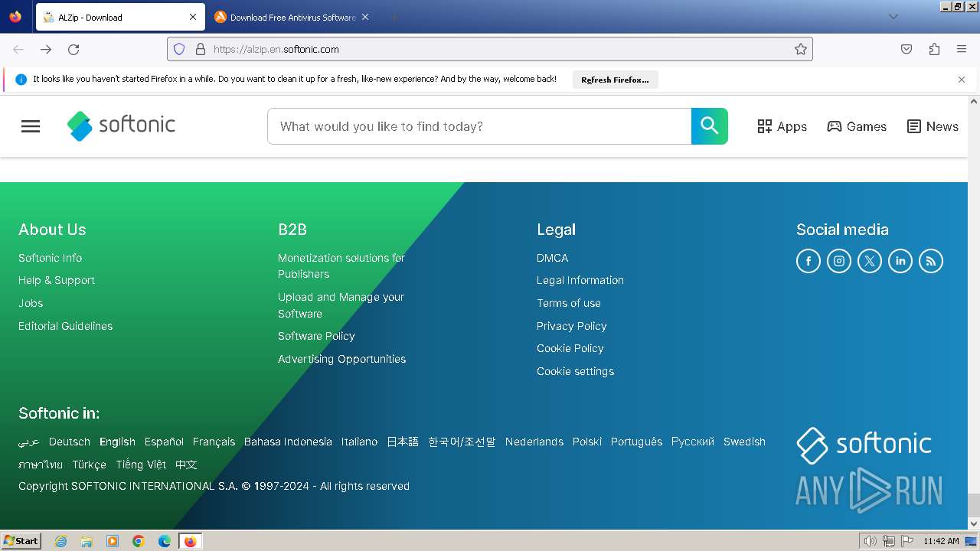Close the Download Free Antivirus tab
Screen dimensions: 980x551
[365, 17]
